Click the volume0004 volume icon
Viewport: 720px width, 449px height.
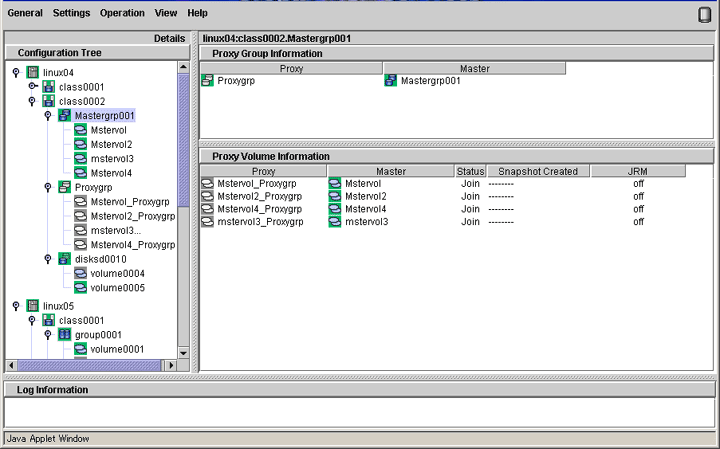[81, 273]
